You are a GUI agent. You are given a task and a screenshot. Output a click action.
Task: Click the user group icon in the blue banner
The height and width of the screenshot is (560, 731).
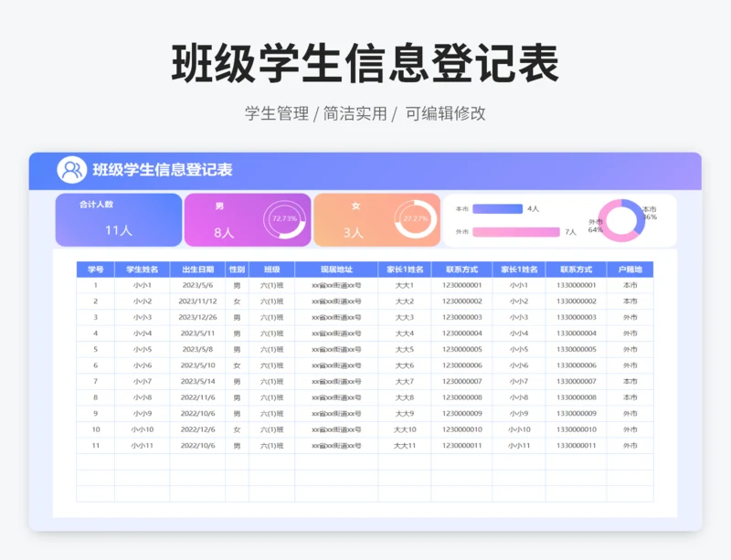click(72, 170)
